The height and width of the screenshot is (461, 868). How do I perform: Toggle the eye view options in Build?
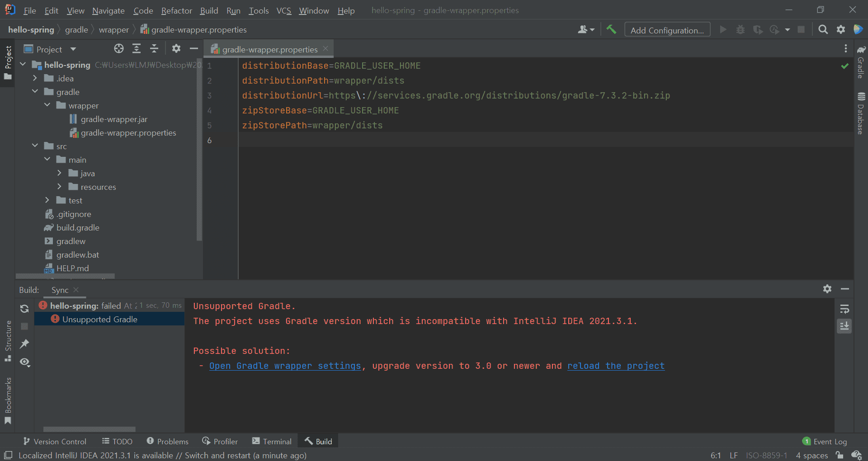click(x=24, y=362)
